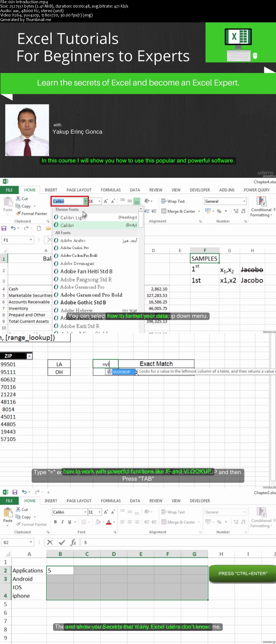The height and width of the screenshot is (644, 276).
Task: Click the Save icon in Chapter4 quick access bar
Action: pos(4,228)
